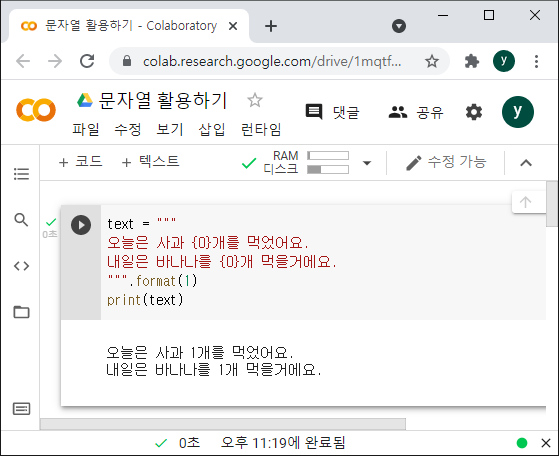Run the code cell with play button
This screenshot has height=456, width=559.
point(81,225)
